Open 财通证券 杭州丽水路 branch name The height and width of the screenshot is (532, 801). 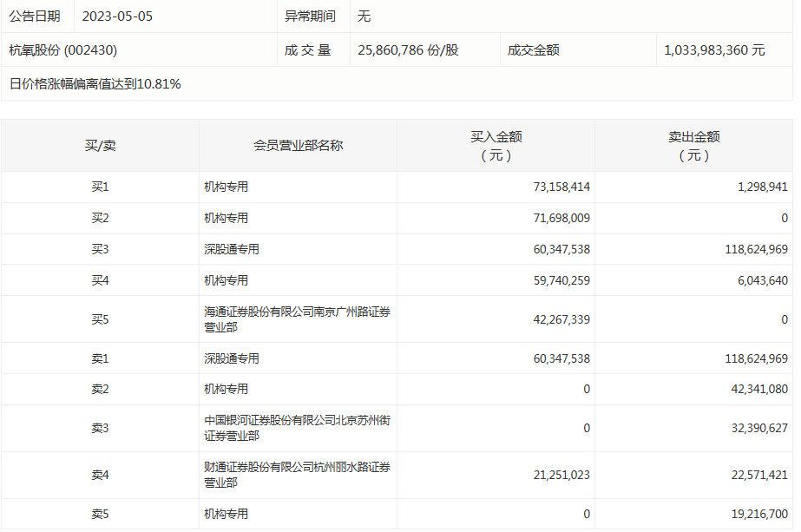[x=297, y=475]
